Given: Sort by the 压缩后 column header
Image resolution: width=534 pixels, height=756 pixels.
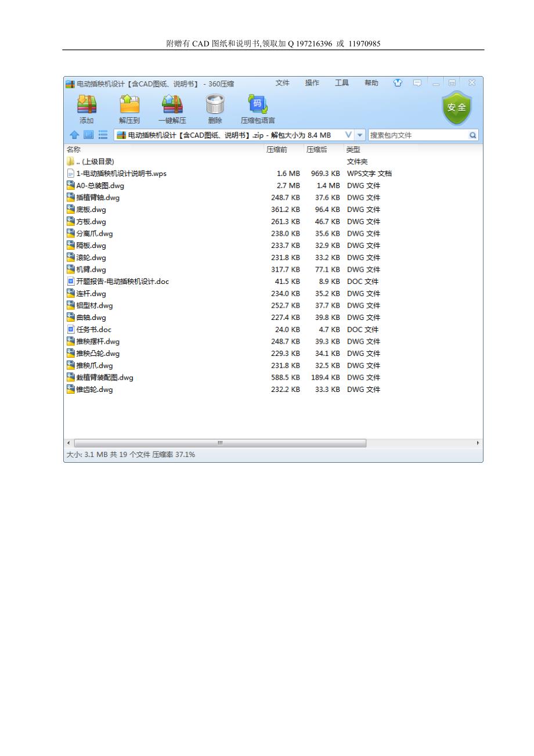Looking at the screenshot, I should point(316,149).
